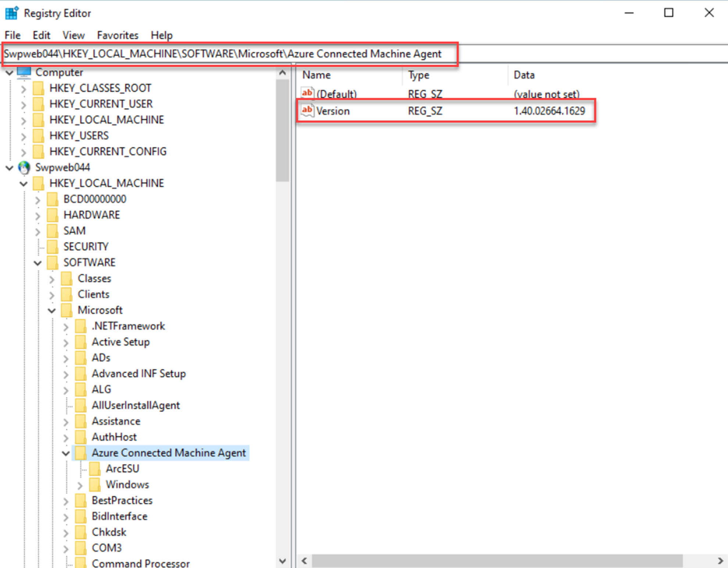Click the SOFTWARE folder icon under HKEY_LOCAL_MACHINE

(53, 262)
